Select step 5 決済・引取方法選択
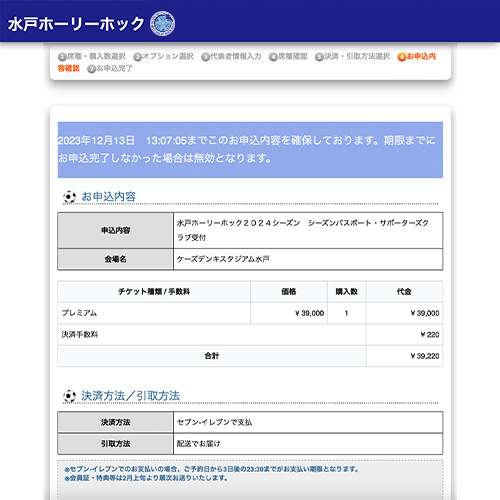 click(352, 57)
